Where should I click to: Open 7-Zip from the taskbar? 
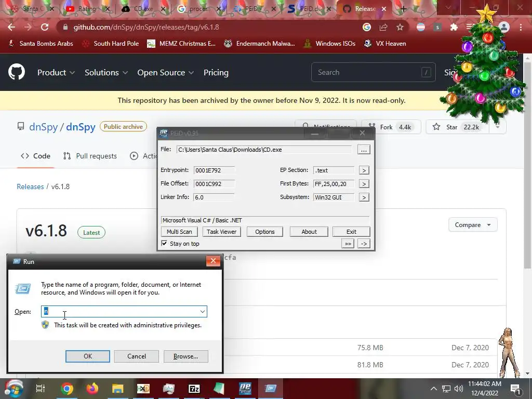194,389
